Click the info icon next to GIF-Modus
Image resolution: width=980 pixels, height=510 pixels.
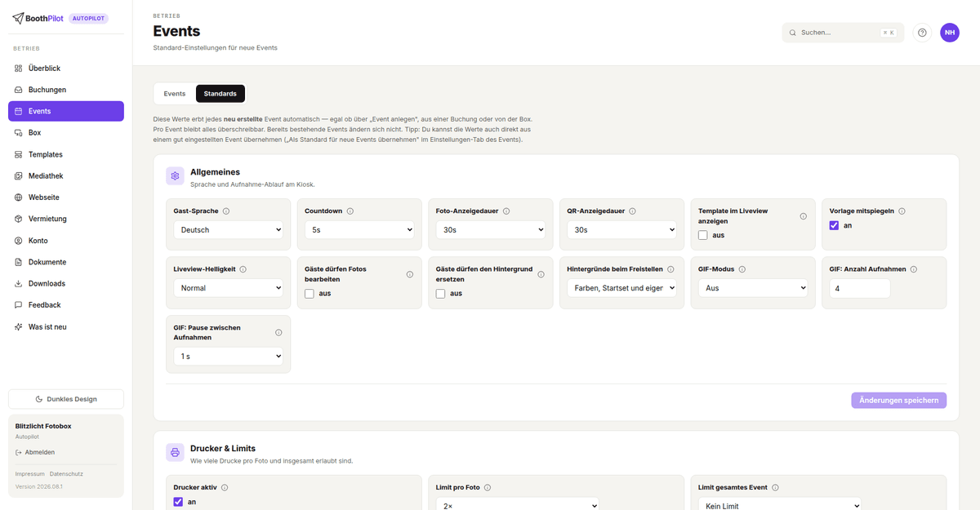(742, 269)
